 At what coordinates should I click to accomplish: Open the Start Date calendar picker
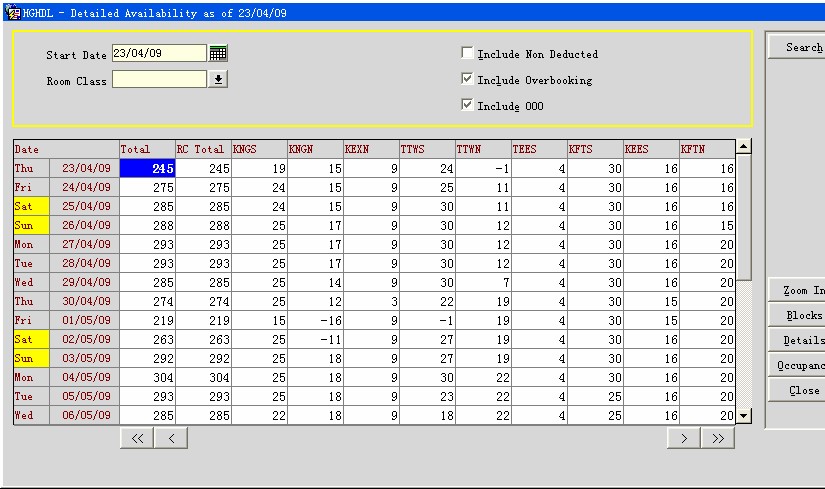click(x=218, y=53)
